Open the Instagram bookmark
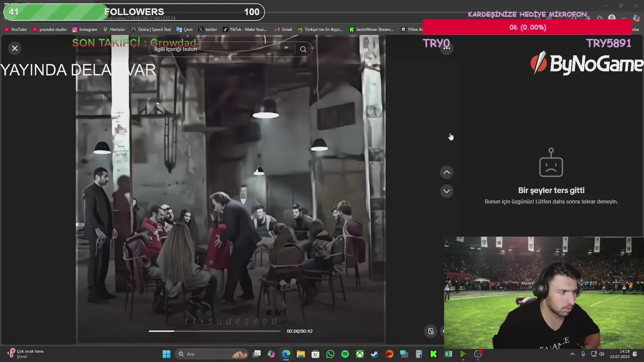Image resolution: width=644 pixels, height=362 pixels. click(x=85, y=30)
